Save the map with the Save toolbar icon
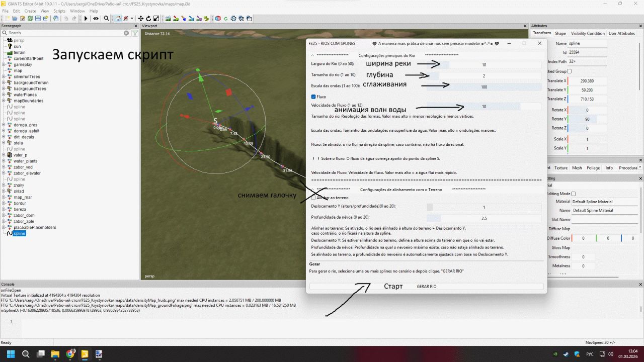Viewport: 644px width, 362px height. coord(38,18)
